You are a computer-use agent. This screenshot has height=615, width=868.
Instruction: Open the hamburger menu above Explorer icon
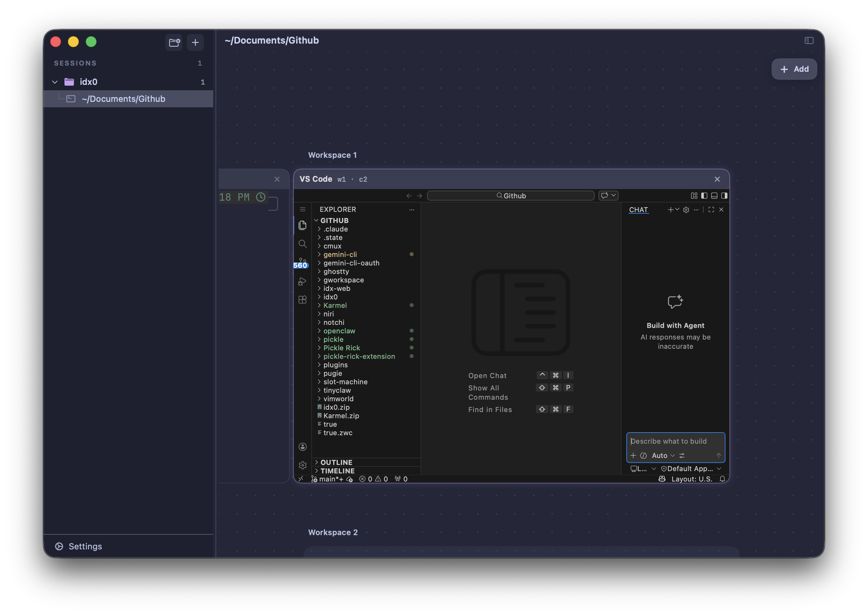click(x=303, y=210)
